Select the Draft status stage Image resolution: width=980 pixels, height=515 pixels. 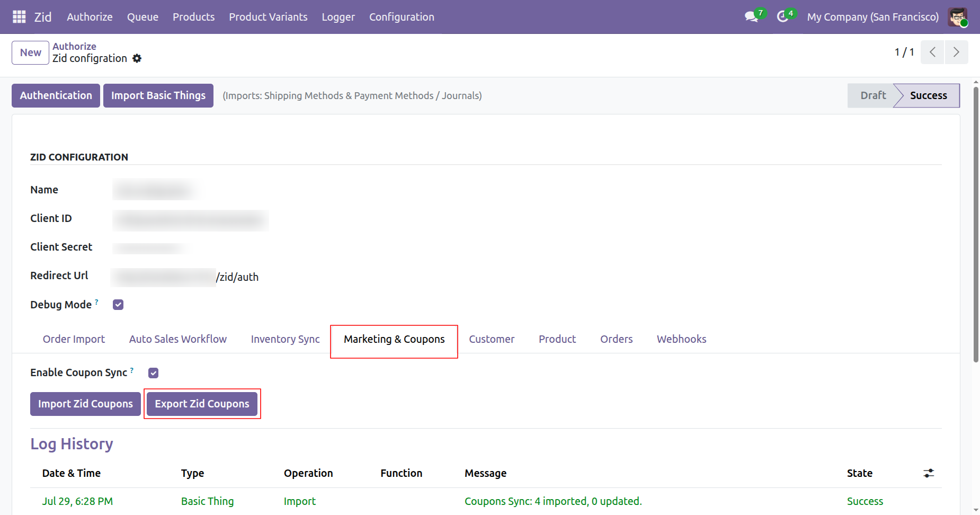(872, 95)
